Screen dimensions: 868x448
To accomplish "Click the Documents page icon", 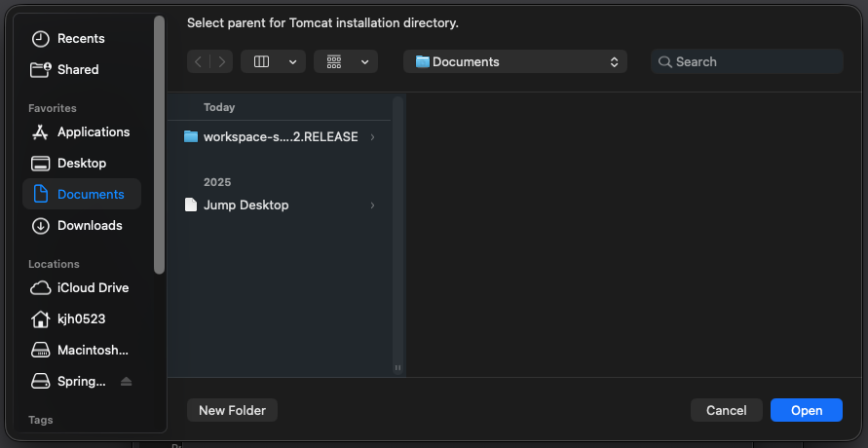I will pyautogui.click(x=40, y=194).
